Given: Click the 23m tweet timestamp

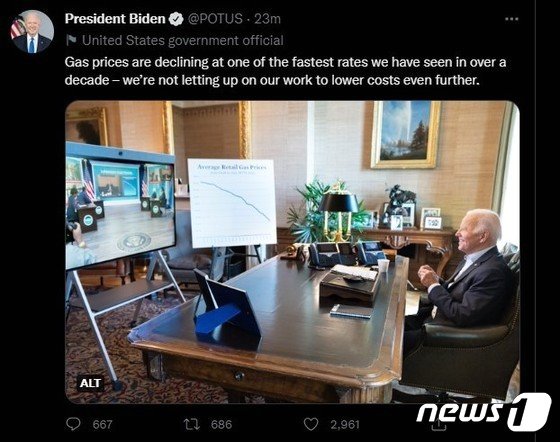Looking at the screenshot, I should pos(268,19).
